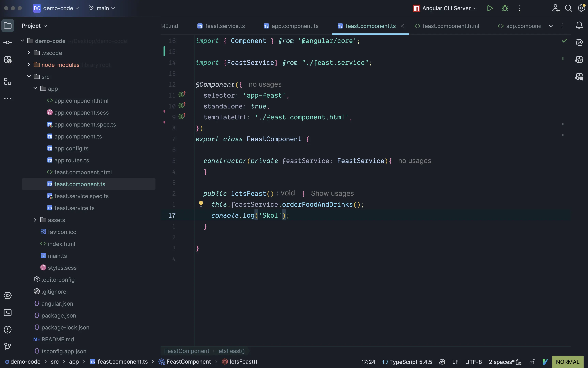
Task: Click the indent settings lock icon in status bar
Action: coord(519,362)
